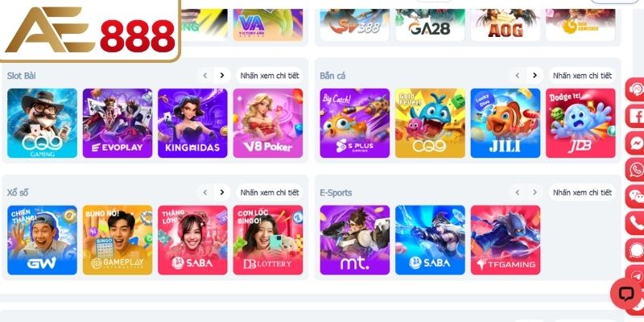Click 'Nhấn xem chi tiết' for E-Sports
The height and width of the screenshot is (322, 644).
pos(582,192)
